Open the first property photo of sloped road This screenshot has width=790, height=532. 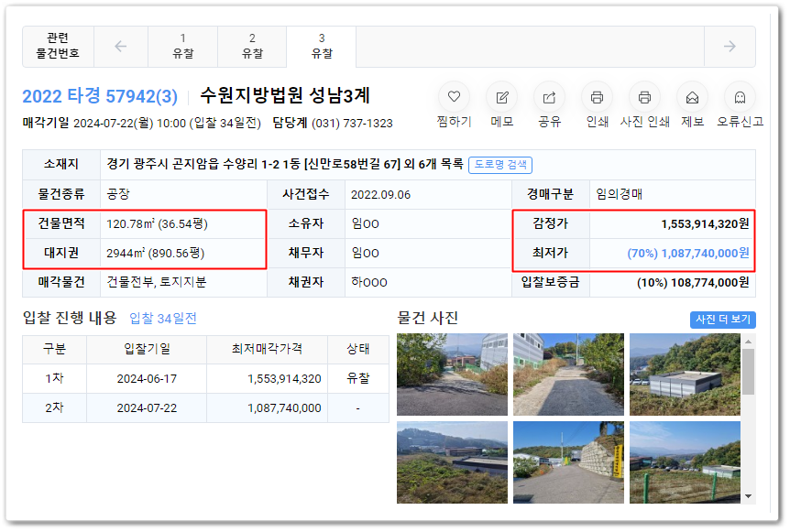tap(452, 374)
